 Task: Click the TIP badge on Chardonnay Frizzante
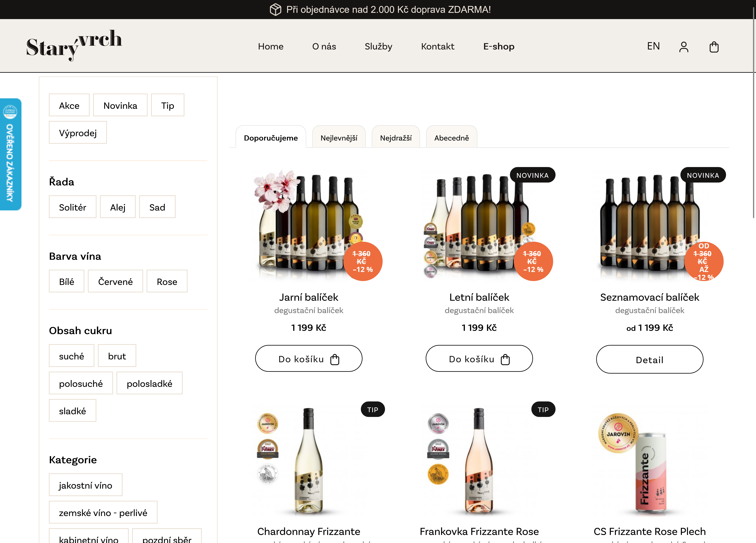click(373, 409)
